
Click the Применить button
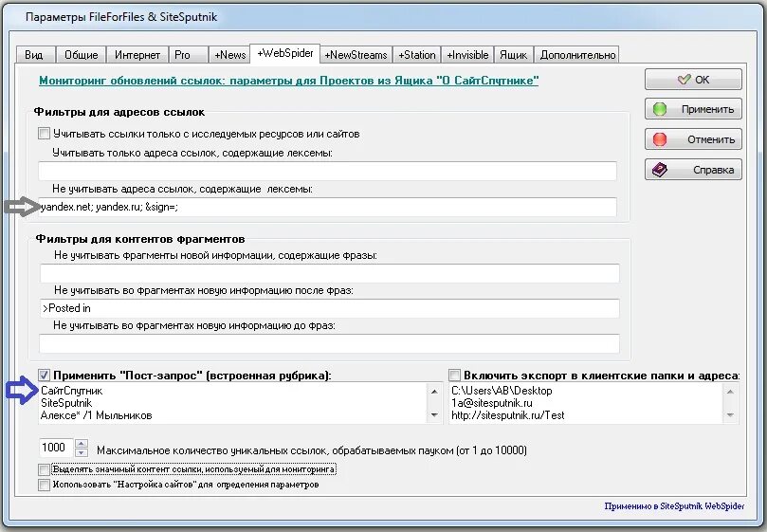click(x=693, y=109)
